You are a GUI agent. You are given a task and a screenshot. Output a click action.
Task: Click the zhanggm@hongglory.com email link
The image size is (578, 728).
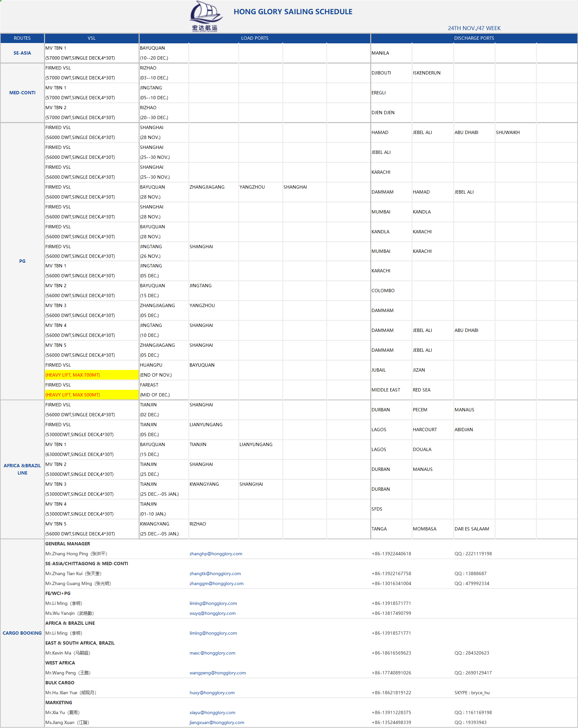coord(216,583)
